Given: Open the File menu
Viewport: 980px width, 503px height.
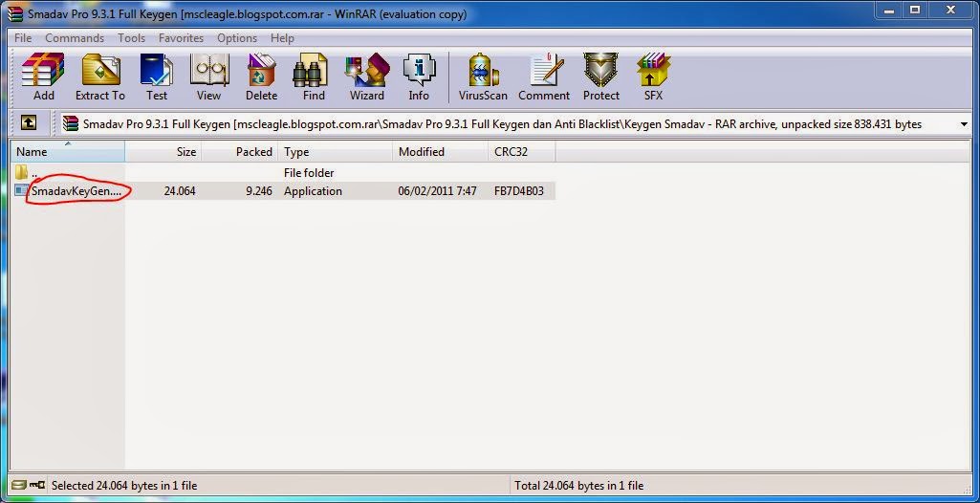Looking at the screenshot, I should click(x=23, y=38).
